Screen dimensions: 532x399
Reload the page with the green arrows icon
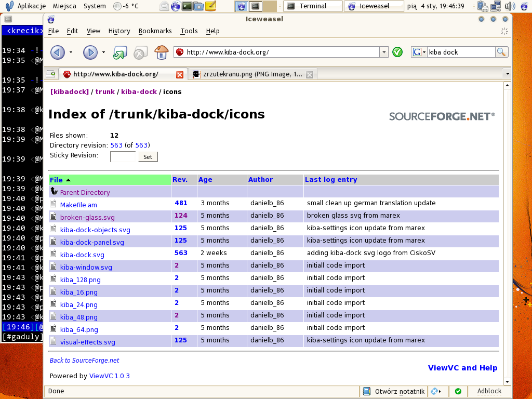pyautogui.click(x=120, y=52)
